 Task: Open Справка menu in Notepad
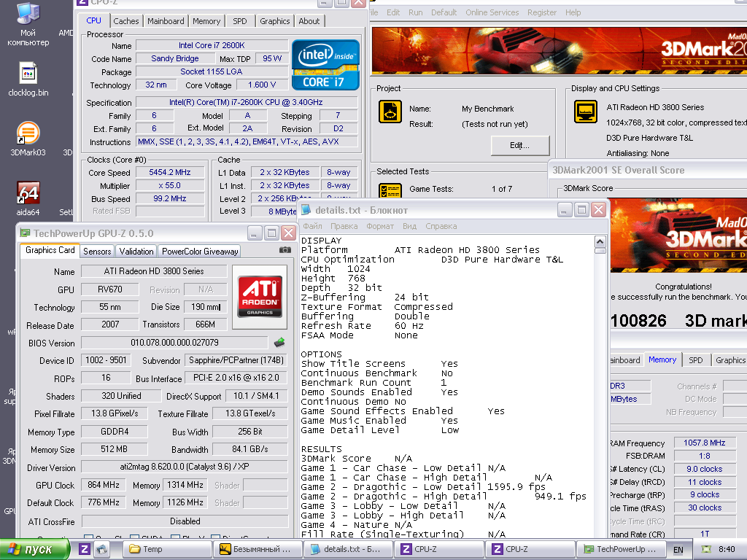[x=441, y=226]
